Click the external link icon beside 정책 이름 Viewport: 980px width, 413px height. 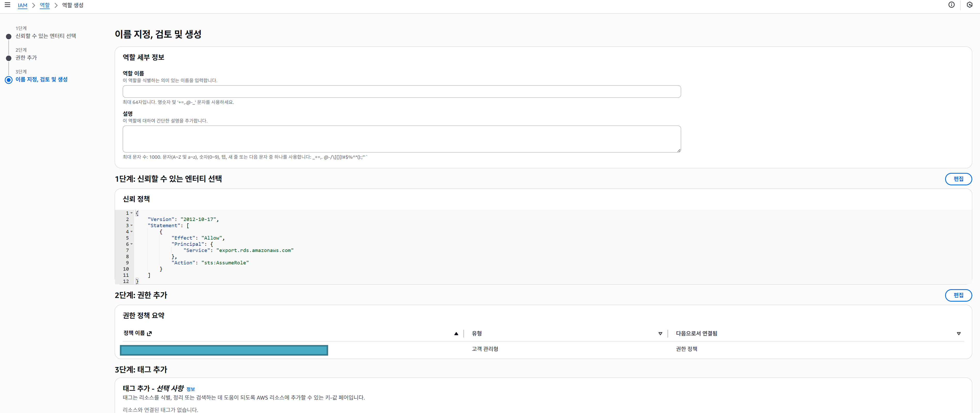(x=150, y=333)
